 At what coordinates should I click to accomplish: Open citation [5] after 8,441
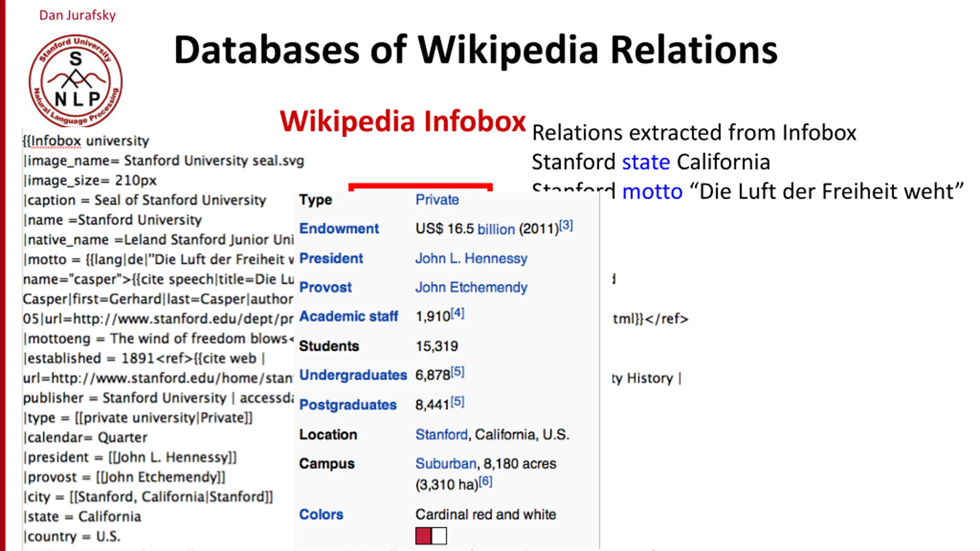(x=457, y=402)
